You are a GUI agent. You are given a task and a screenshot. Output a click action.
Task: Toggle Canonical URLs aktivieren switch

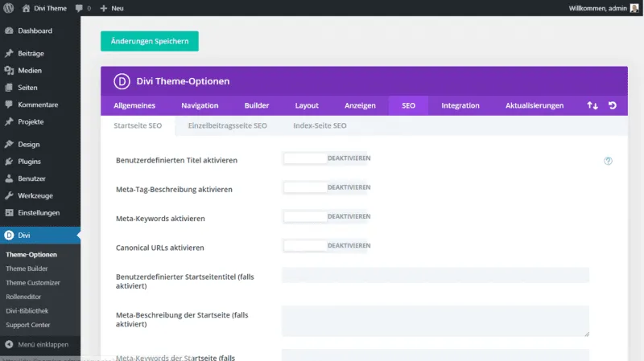[x=327, y=246]
